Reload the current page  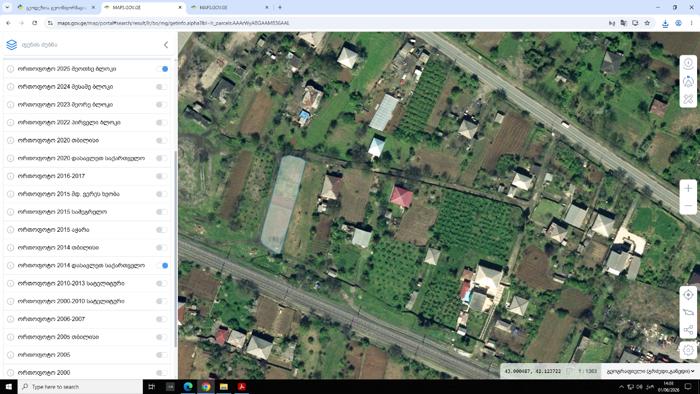(x=34, y=23)
